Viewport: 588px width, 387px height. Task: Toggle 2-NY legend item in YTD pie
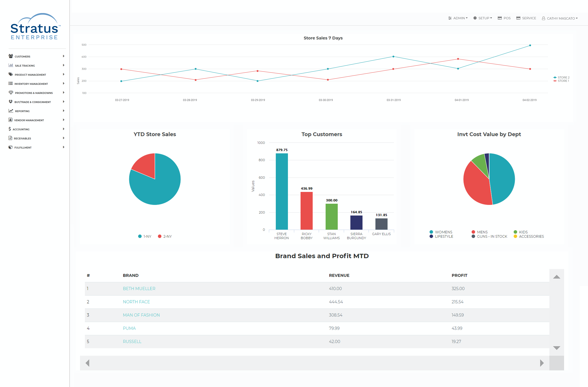pyautogui.click(x=167, y=236)
